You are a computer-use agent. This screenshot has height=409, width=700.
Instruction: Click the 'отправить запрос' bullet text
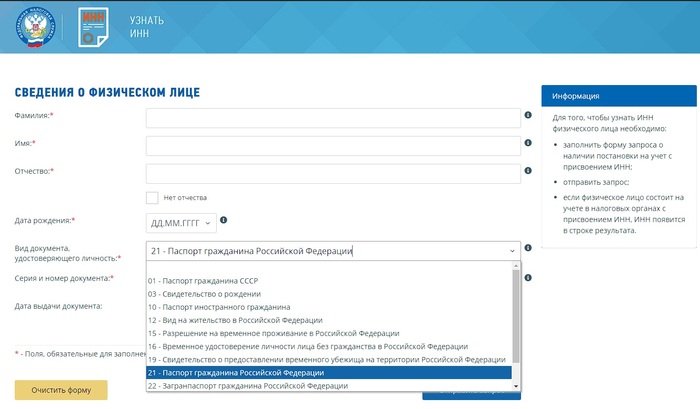596,182
